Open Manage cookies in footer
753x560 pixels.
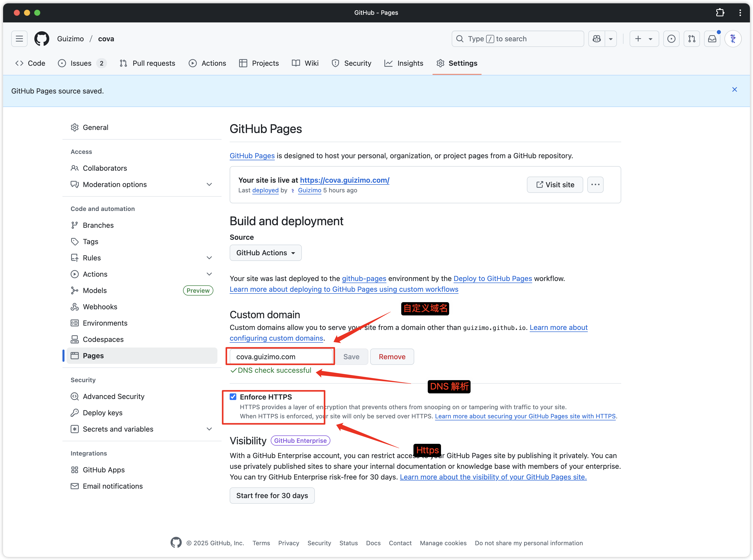[x=443, y=543]
